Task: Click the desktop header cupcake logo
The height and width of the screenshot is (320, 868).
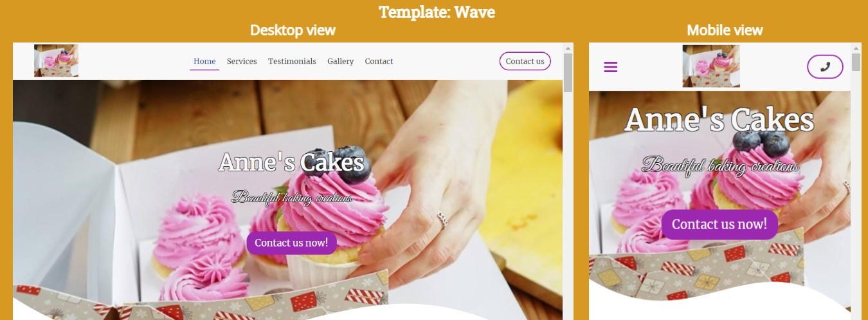Action: click(x=57, y=61)
